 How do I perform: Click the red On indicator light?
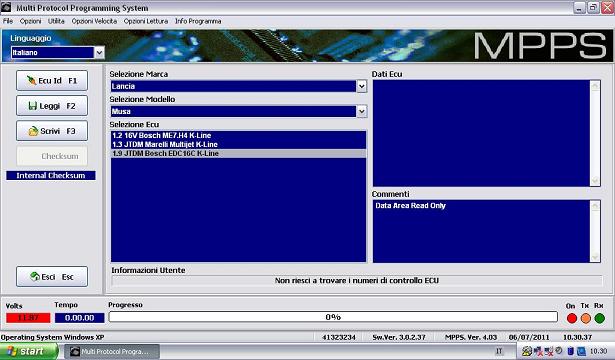pyautogui.click(x=572, y=318)
